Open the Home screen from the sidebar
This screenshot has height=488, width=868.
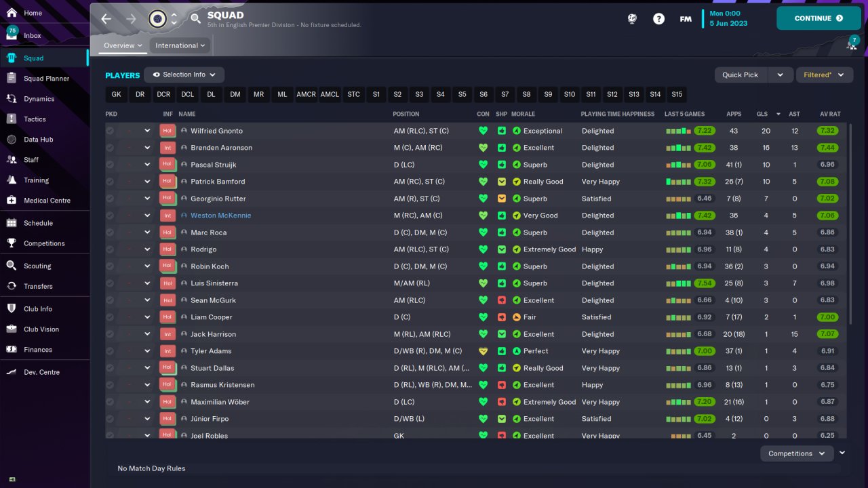(x=44, y=13)
